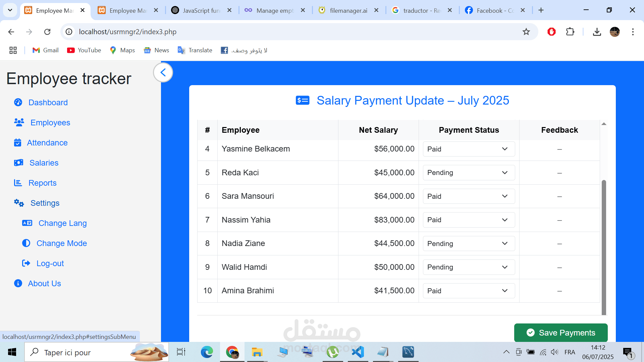Switch to the filemanager.ai tab

[x=348, y=10]
